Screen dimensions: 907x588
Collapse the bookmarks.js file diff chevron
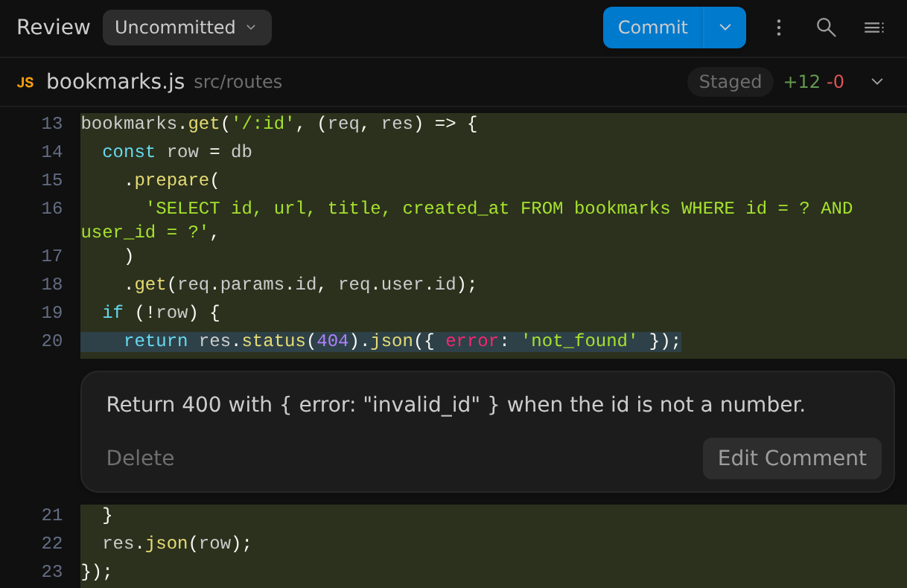coord(877,82)
